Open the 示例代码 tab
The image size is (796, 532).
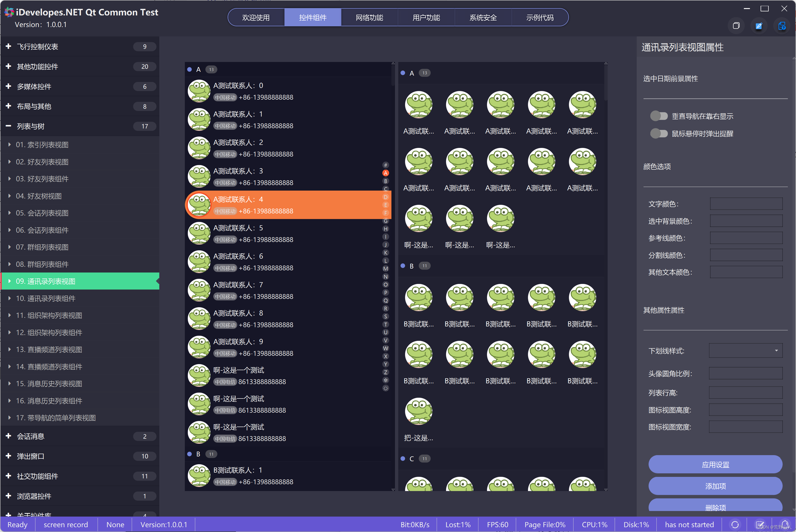(x=540, y=18)
